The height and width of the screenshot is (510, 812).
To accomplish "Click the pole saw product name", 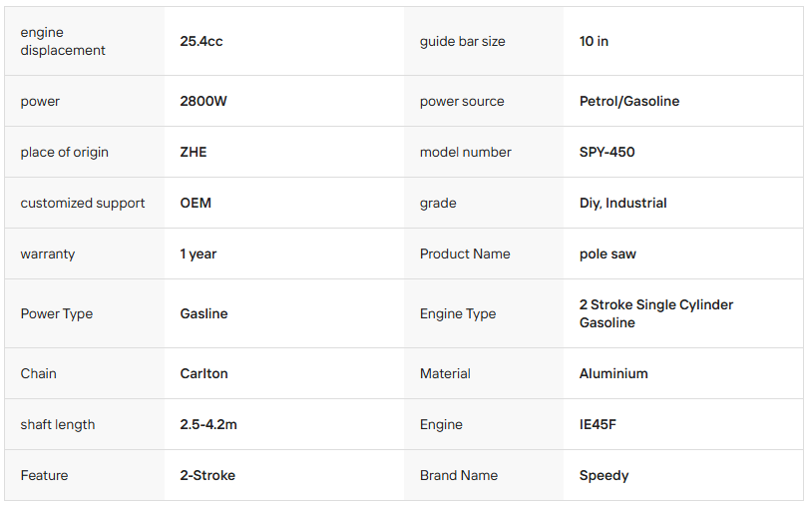I will pos(608,255).
